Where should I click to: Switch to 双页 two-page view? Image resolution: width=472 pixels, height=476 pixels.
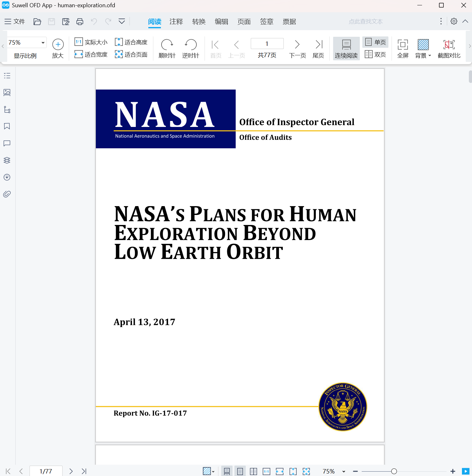375,54
